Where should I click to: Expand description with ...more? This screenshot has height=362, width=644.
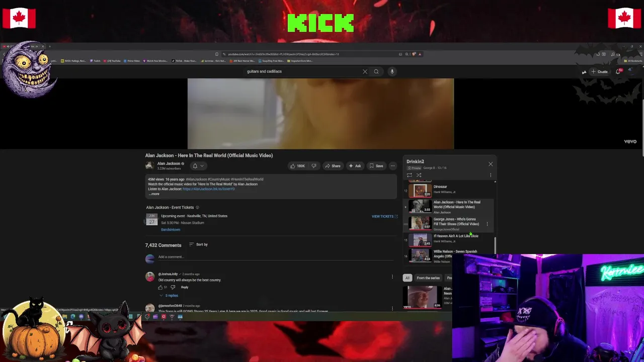coord(154,194)
